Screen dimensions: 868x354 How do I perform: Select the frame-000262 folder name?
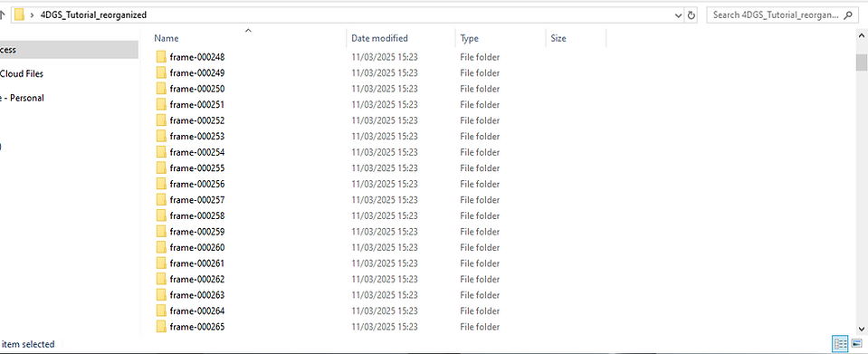coord(197,279)
